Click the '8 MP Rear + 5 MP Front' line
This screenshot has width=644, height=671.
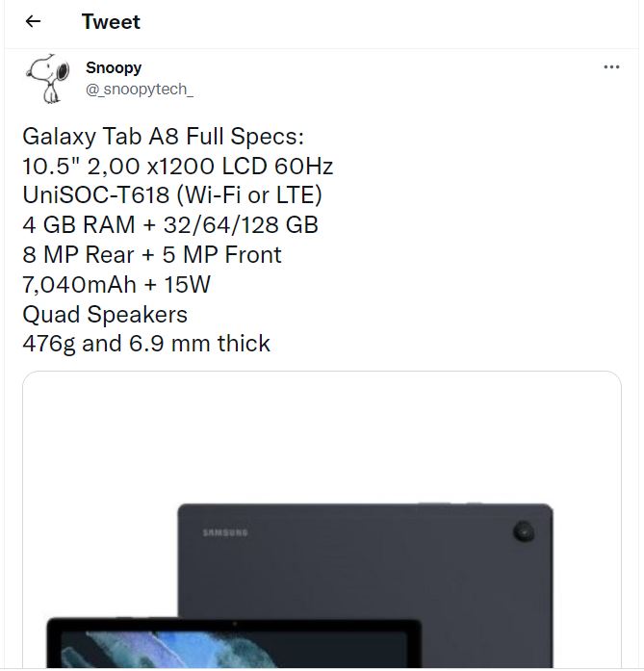pyautogui.click(x=152, y=254)
